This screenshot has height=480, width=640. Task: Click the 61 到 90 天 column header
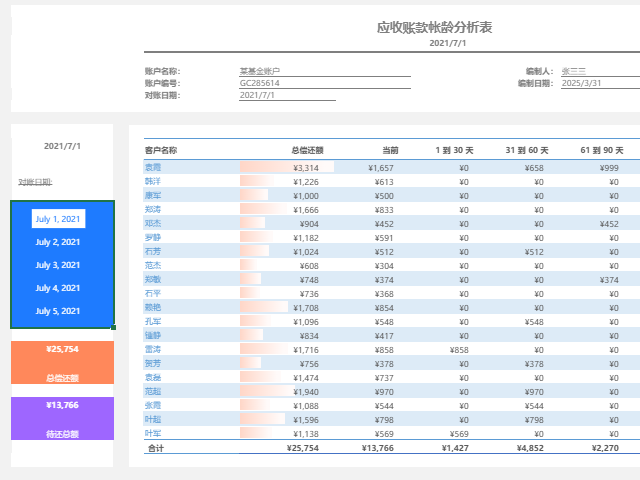pos(602,150)
